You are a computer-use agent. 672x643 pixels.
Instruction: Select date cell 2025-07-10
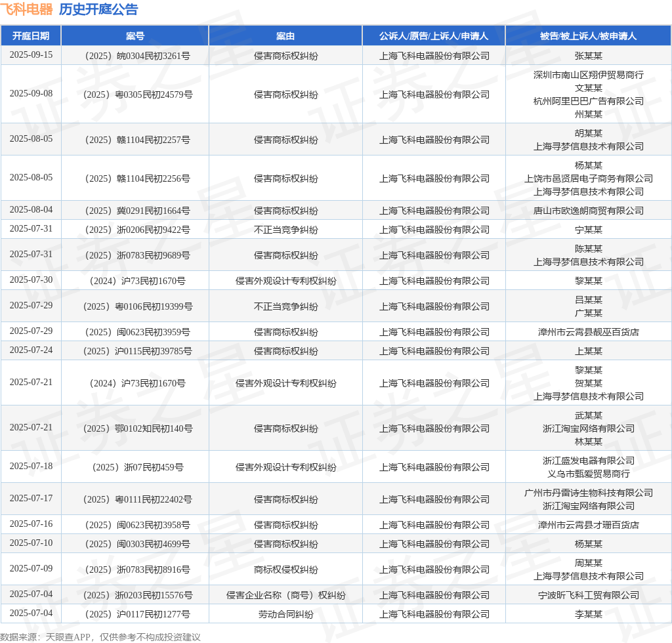coord(31,543)
